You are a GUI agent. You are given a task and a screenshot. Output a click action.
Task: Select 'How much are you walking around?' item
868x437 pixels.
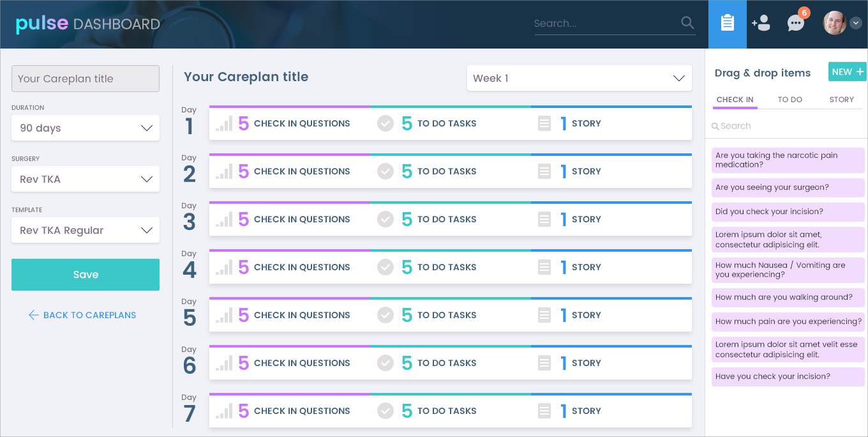pos(788,297)
